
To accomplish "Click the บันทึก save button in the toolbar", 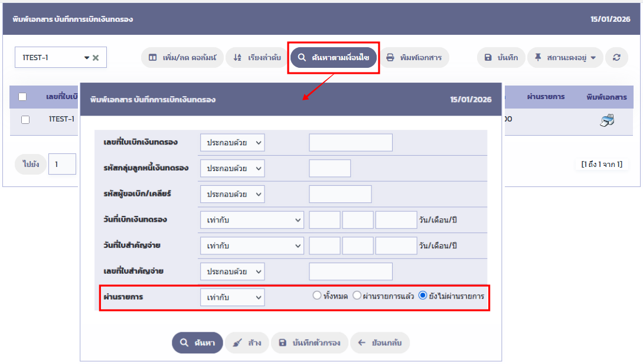I will pos(501,58).
